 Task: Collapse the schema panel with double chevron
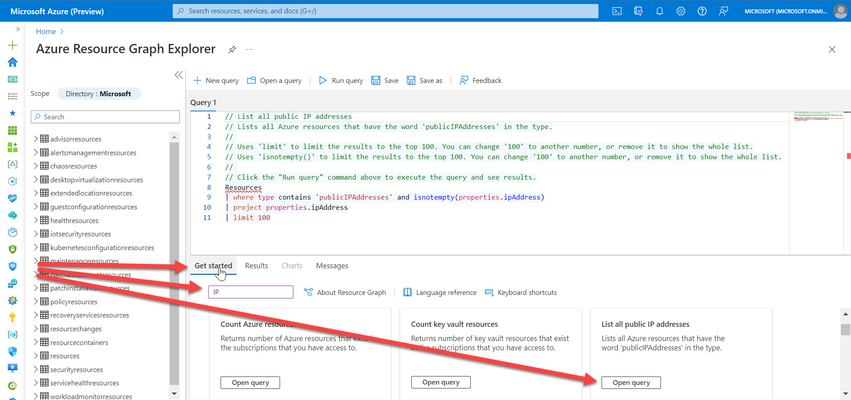pos(178,75)
